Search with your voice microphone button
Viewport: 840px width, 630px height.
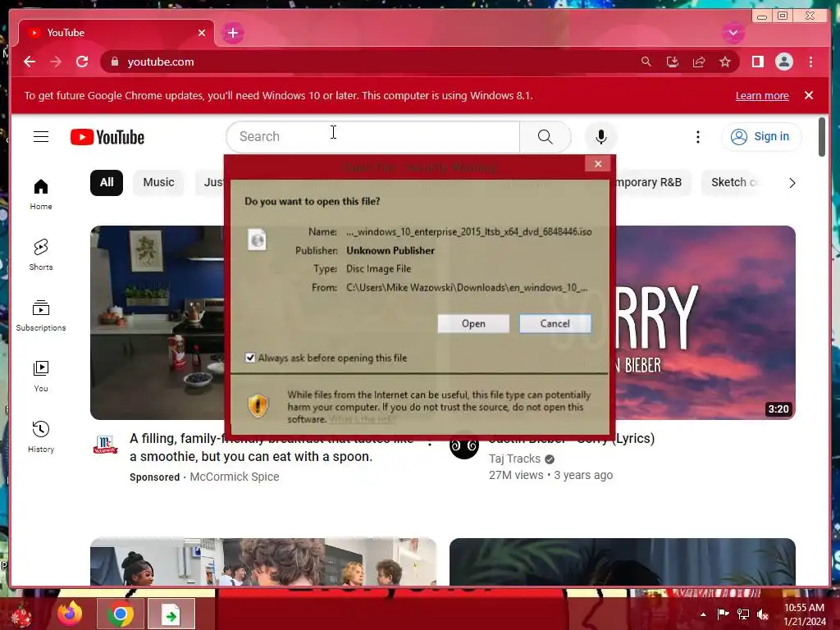[x=601, y=137]
